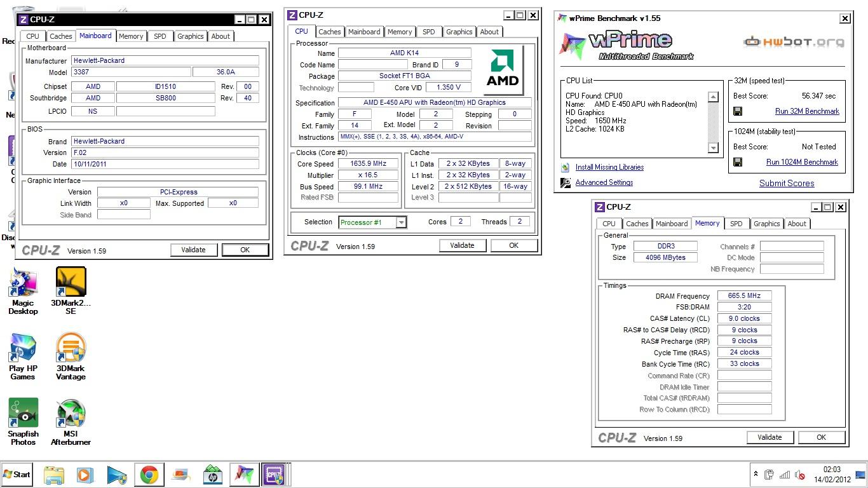868x488 pixels.
Task: Run the 1024M Benchmark link
Action: [802, 162]
